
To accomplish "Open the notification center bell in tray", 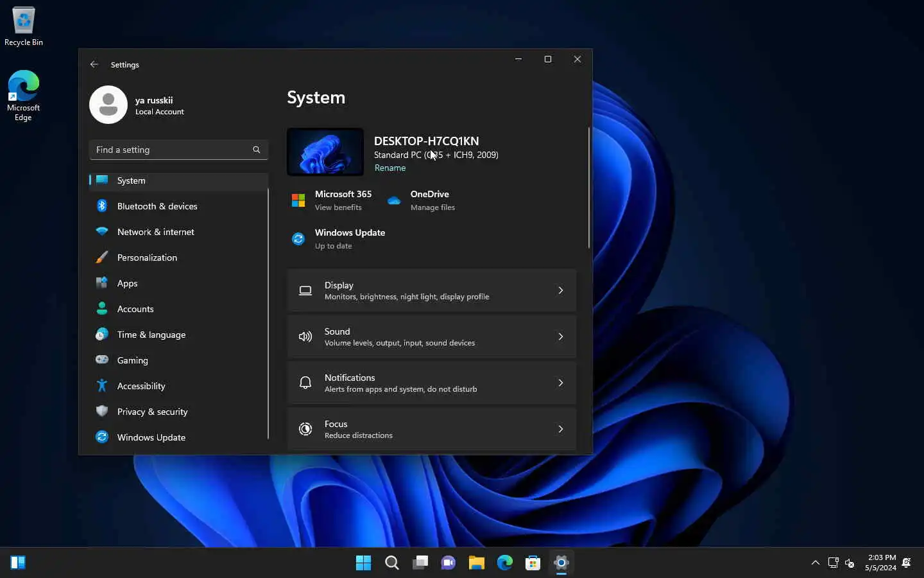I will click(907, 563).
